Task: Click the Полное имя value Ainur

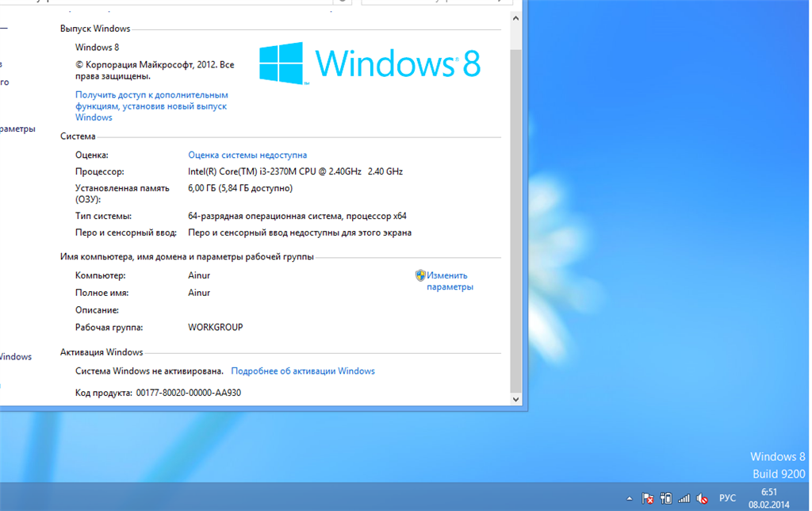Action: tap(199, 293)
